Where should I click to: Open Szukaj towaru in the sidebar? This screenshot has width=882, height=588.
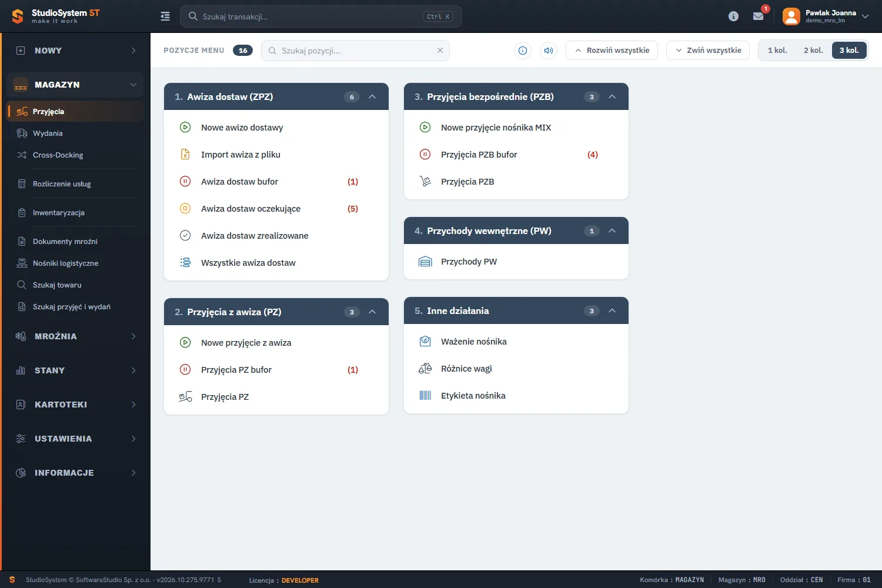(x=75, y=285)
